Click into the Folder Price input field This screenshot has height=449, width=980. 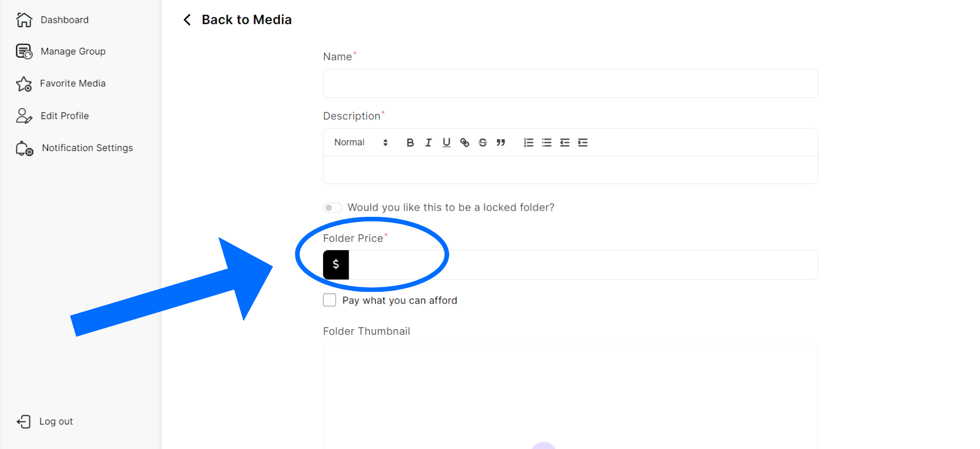point(582,265)
